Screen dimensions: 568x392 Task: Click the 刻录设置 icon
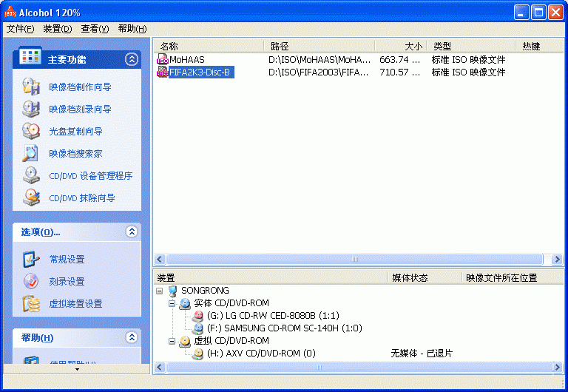(31, 281)
